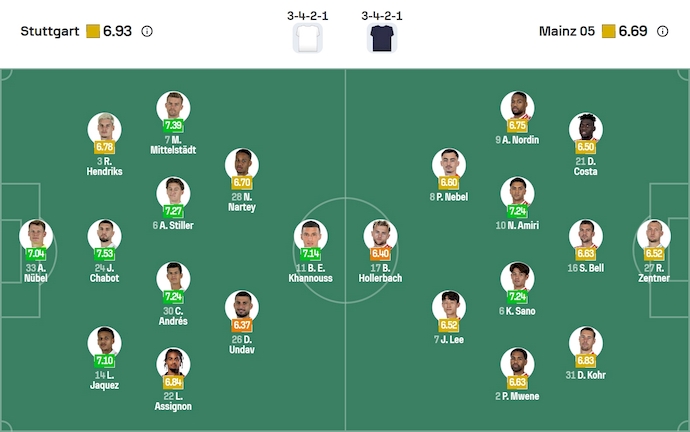Click N. Amiri's 7.24 rating badge

517,212
